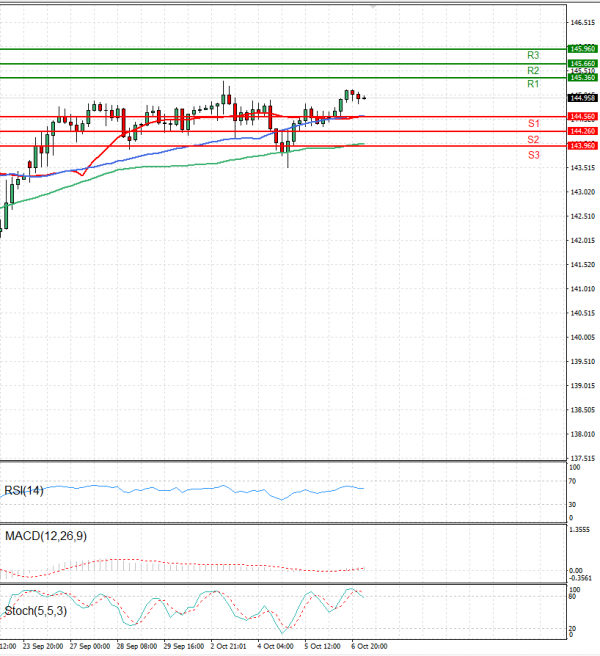Click the R1 resistance label
This screenshot has height=656, width=600.
[x=533, y=84]
